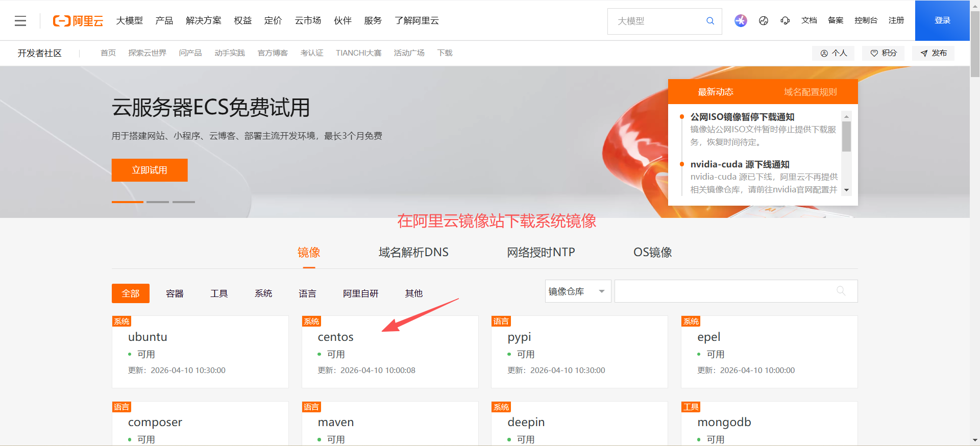The image size is (980, 446).
Task: Click news panel scroll down arrow
Action: 847,190
